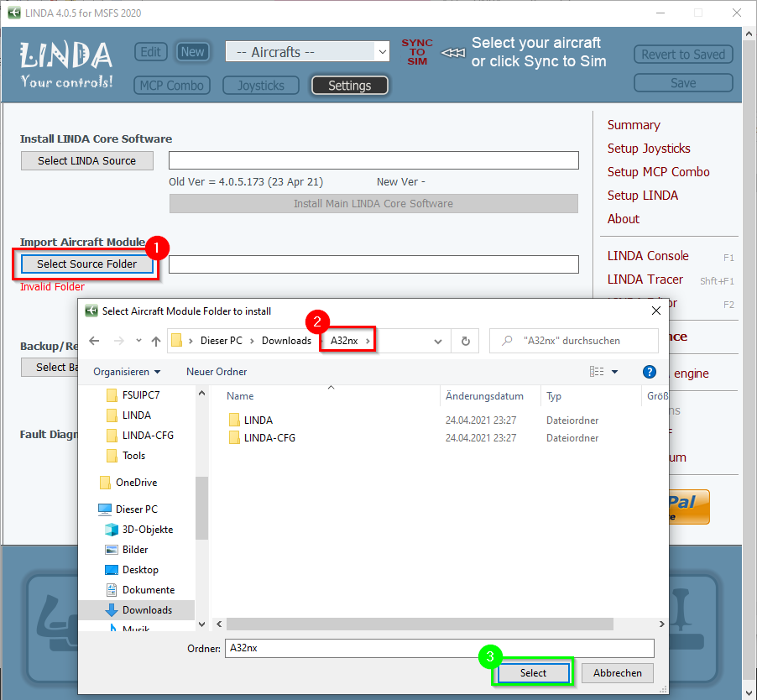Sort by Typ column header
This screenshot has height=700, width=757.
(x=553, y=396)
